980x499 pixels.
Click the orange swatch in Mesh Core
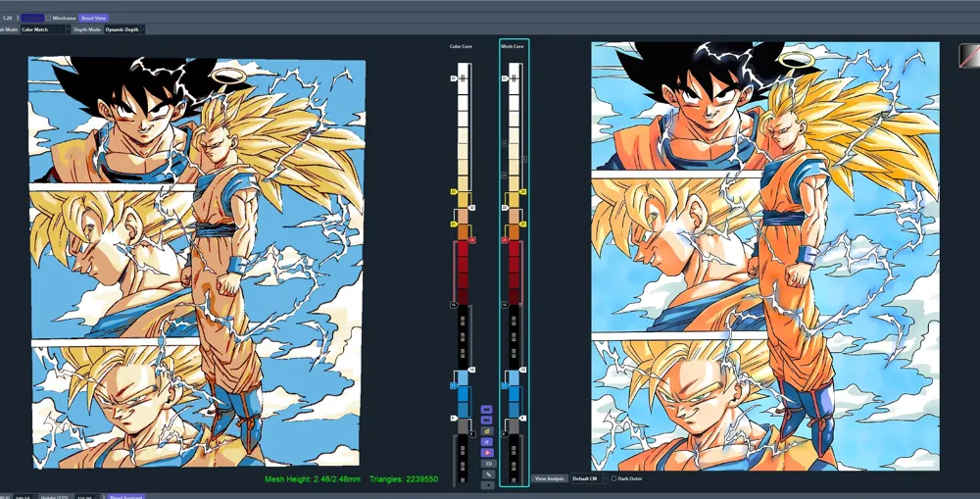pos(514,232)
